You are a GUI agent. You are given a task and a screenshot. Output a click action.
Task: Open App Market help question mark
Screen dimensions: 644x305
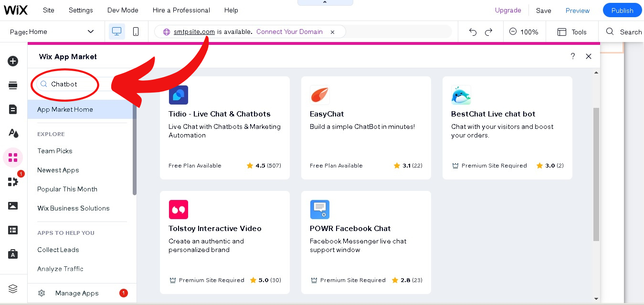click(573, 56)
